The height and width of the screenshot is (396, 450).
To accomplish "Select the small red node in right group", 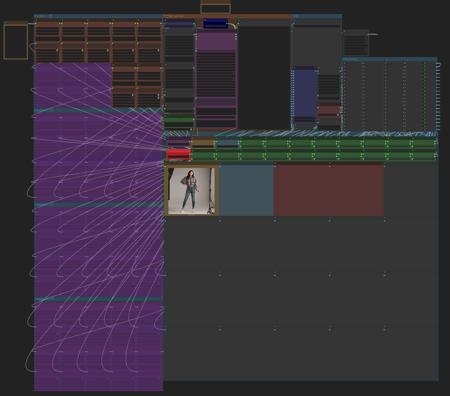I will coord(328,110).
